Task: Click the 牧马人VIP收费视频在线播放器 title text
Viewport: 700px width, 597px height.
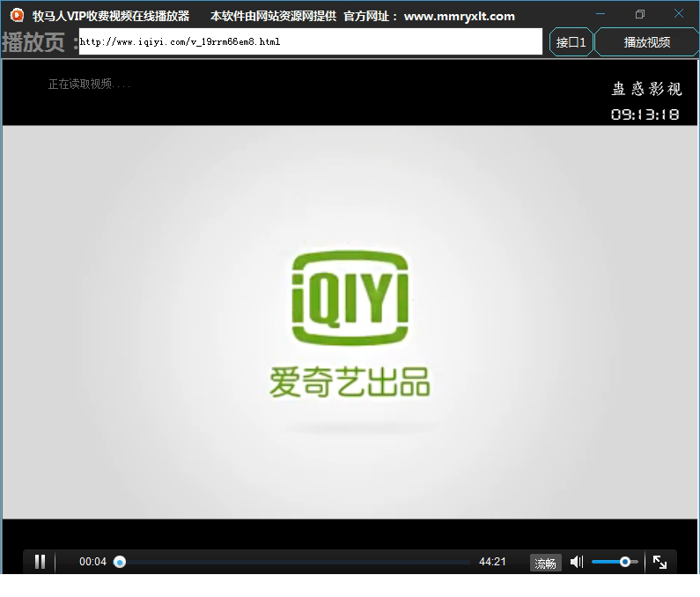Action: (x=111, y=16)
